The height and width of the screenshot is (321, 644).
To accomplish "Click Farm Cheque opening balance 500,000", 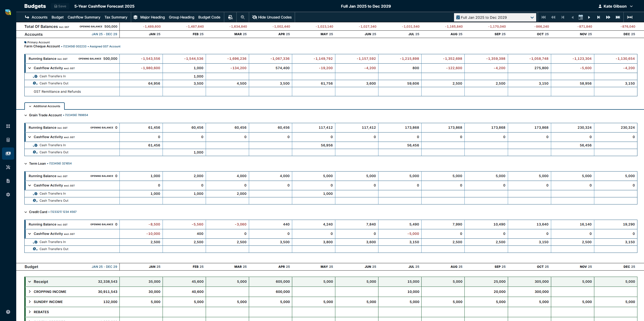I will coord(110,59).
